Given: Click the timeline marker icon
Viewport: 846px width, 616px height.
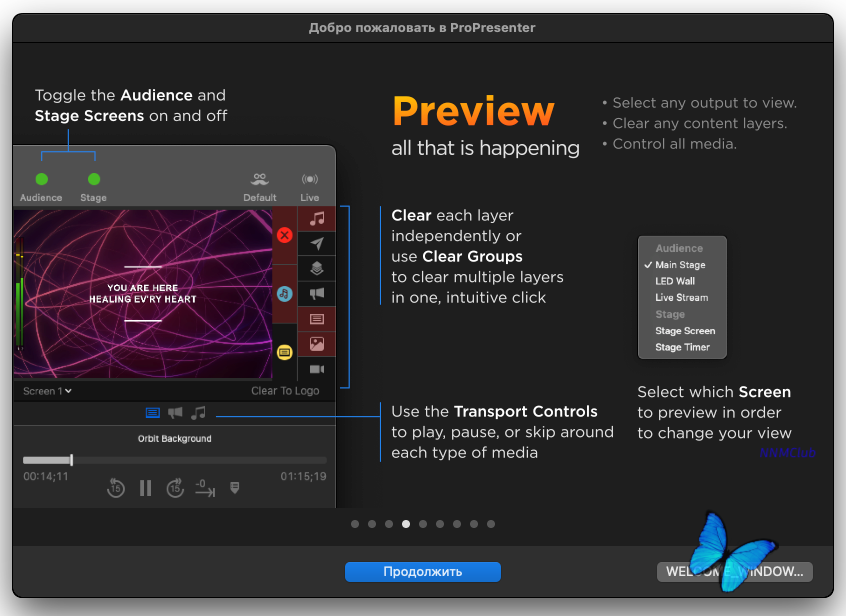Looking at the screenshot, I should click(234, 488).
